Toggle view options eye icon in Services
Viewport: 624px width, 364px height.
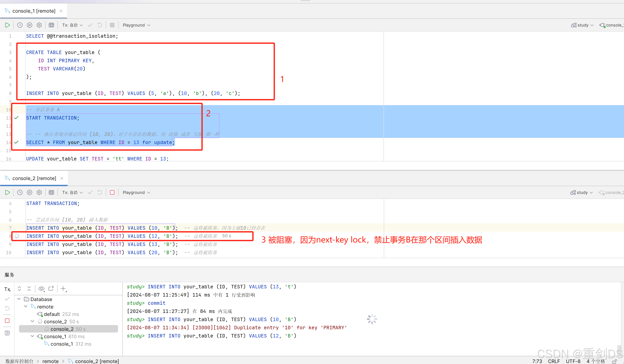click(41, 289)
